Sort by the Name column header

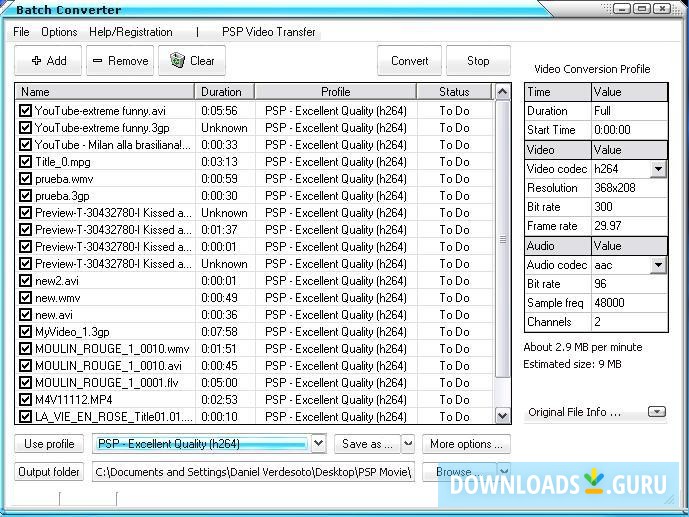(x=105, y=92)
